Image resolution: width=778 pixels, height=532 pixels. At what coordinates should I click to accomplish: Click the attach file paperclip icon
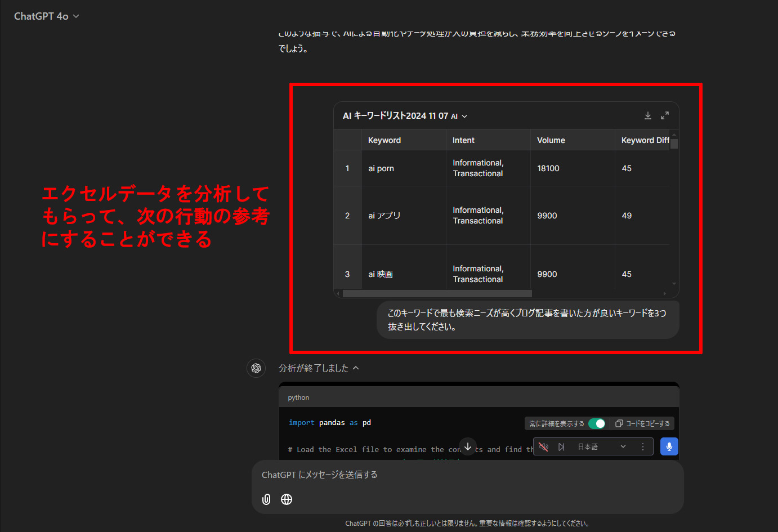[x=266, y=499]
